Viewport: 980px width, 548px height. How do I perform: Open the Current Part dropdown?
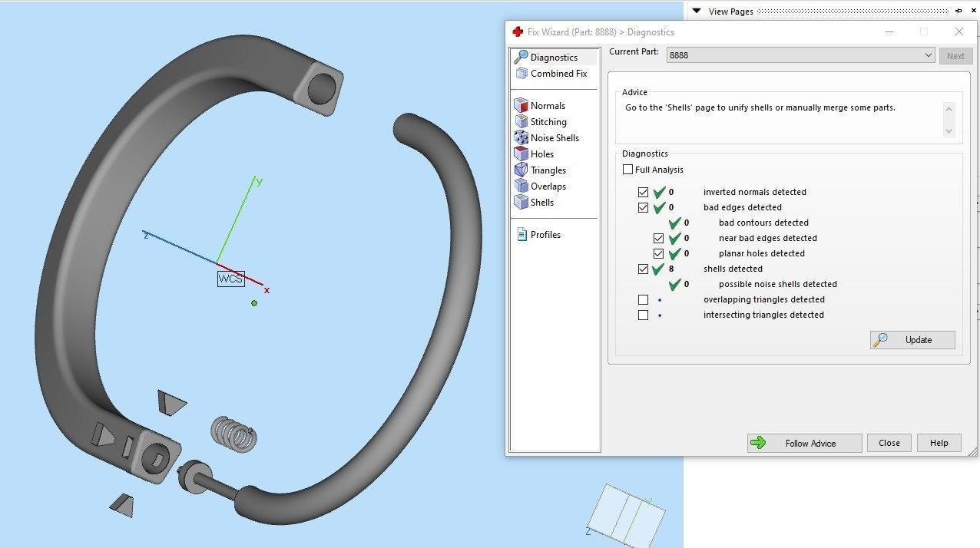coord(800,55)
